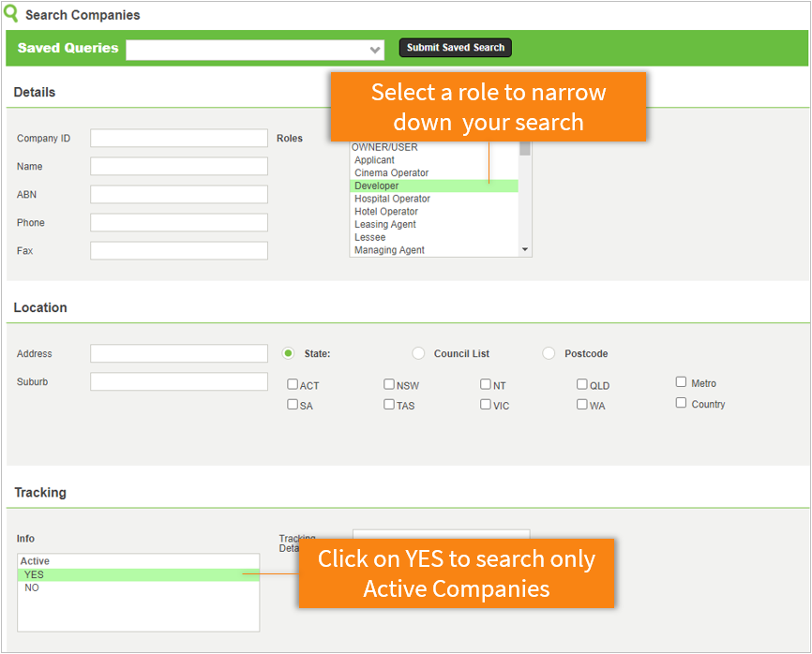Click into the Name field
The image size is (812, 654).
point(179,166)
